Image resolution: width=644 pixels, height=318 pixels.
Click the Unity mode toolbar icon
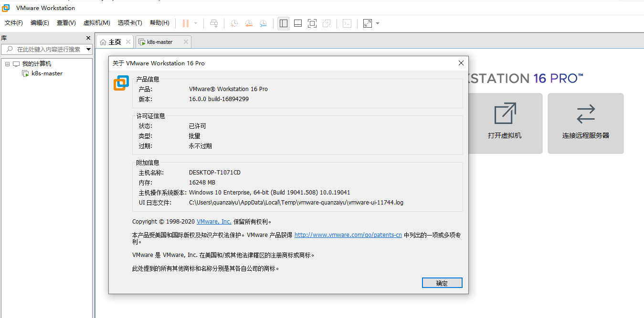click(327, 23)
